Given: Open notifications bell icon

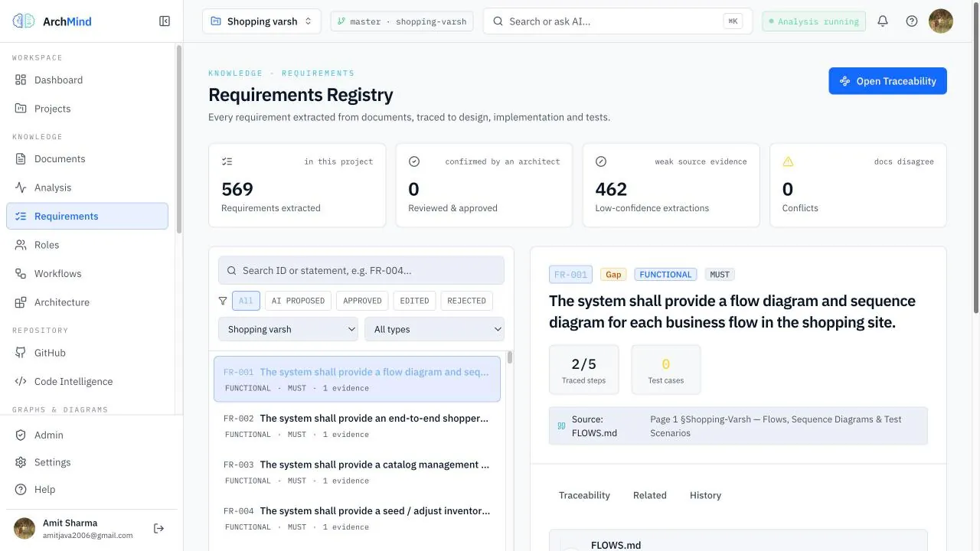Looking at the screenshot, I should pyautogui.click(x=883, y=21).
